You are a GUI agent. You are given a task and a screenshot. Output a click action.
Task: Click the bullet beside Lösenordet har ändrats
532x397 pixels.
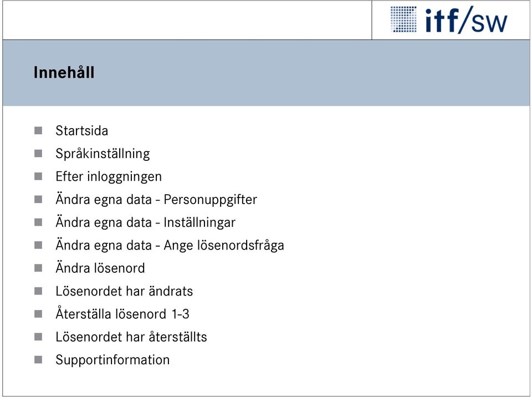coord(38,291)
